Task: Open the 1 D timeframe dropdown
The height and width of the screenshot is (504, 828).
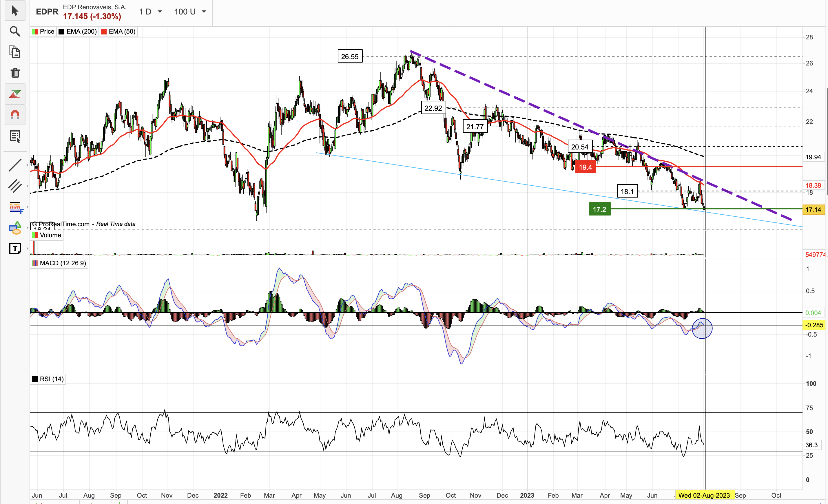Action: tap(151, 12)
